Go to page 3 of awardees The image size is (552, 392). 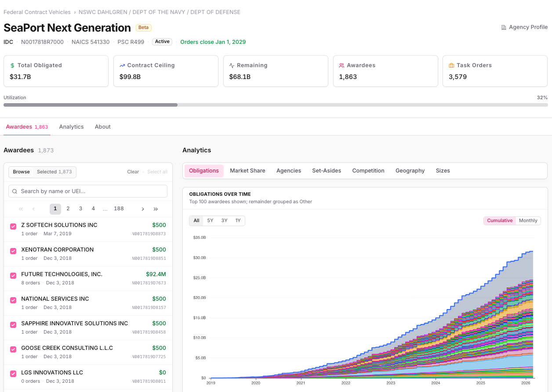[x=80, y=209]
